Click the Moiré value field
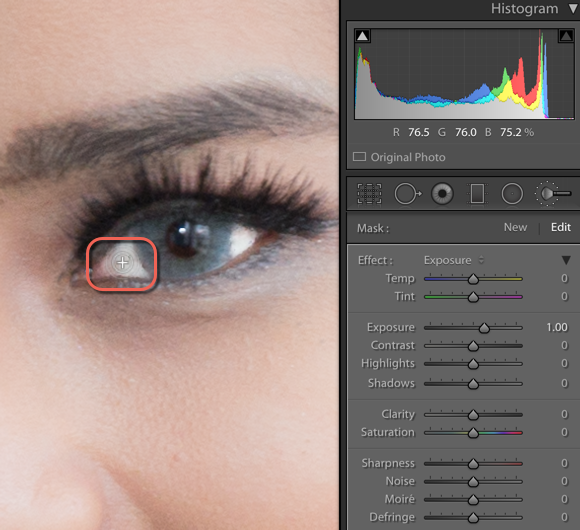Viewport: 580px width, 530px height. pyautogui.click(x=564, y=499)
